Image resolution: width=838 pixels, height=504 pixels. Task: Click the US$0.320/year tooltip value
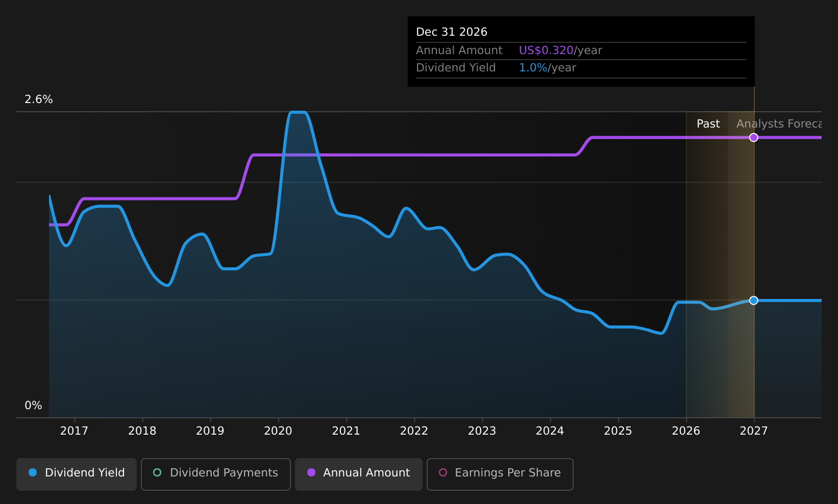(x=560, y=51)
